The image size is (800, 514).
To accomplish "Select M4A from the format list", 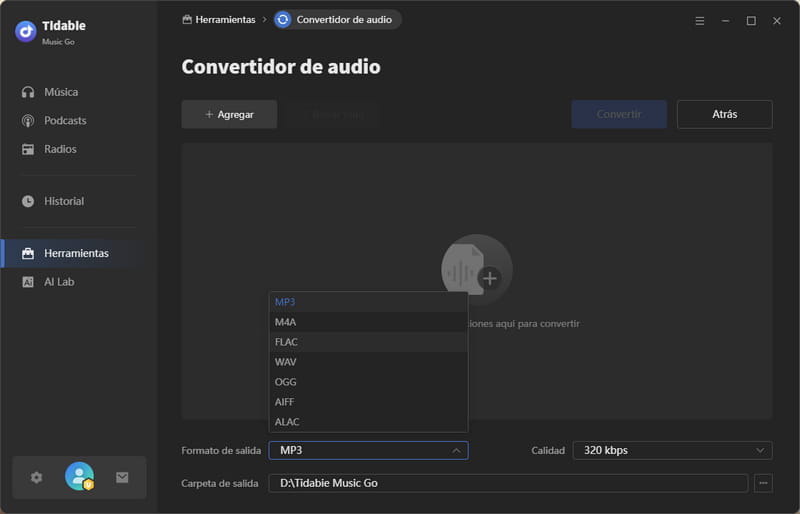I will coord(368,322).
